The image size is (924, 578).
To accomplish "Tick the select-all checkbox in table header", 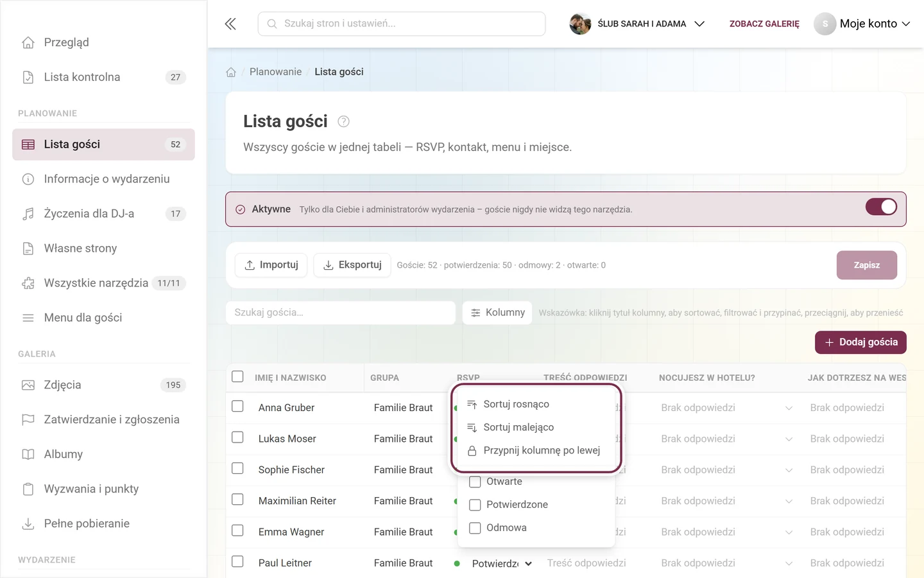I will 237,376.
